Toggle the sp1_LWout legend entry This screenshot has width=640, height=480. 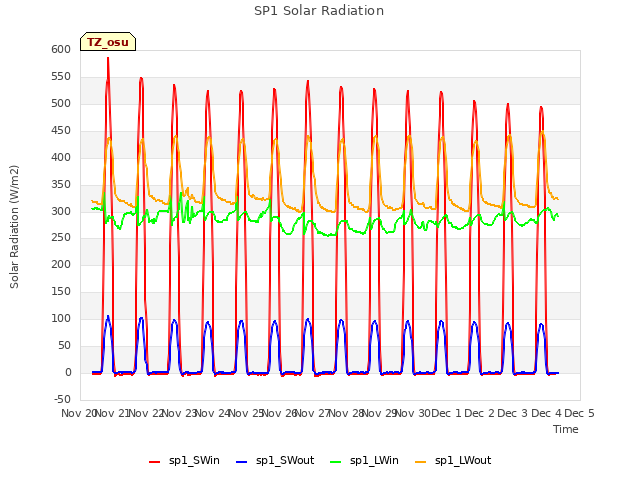(x=453, y=461)
